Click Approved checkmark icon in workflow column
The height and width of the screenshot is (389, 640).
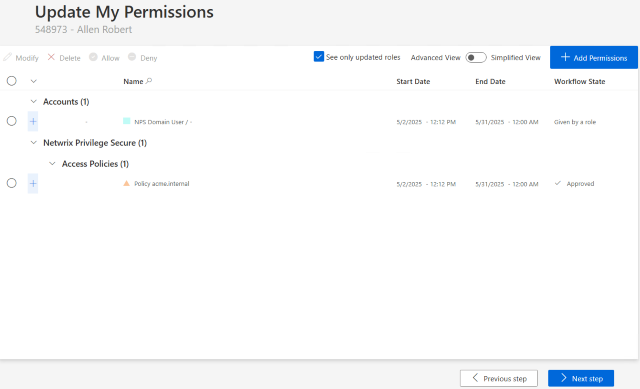(558, 183)
